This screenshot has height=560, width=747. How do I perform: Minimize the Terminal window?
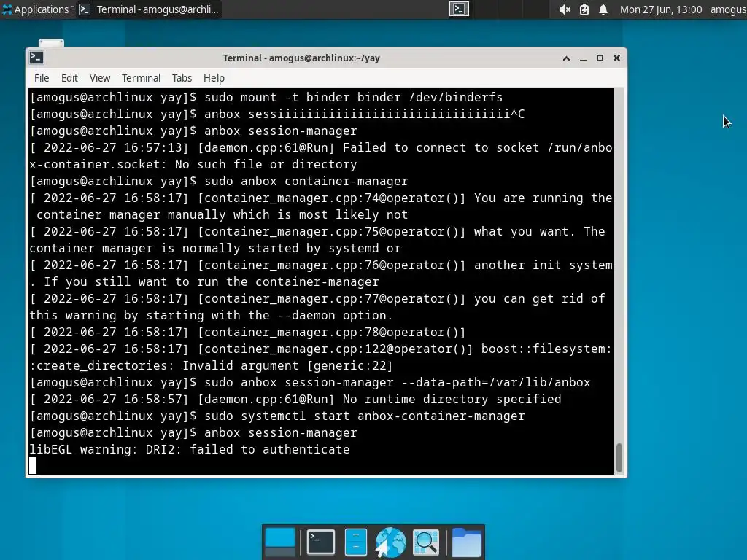point(583,58)
